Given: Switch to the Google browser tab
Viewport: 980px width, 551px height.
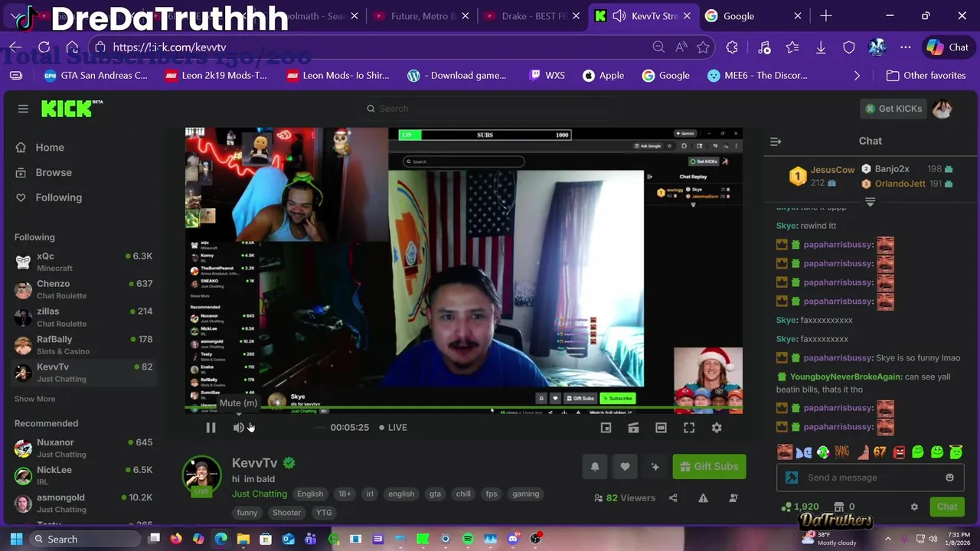Looking at the screenshot, I should click(754, 16).
